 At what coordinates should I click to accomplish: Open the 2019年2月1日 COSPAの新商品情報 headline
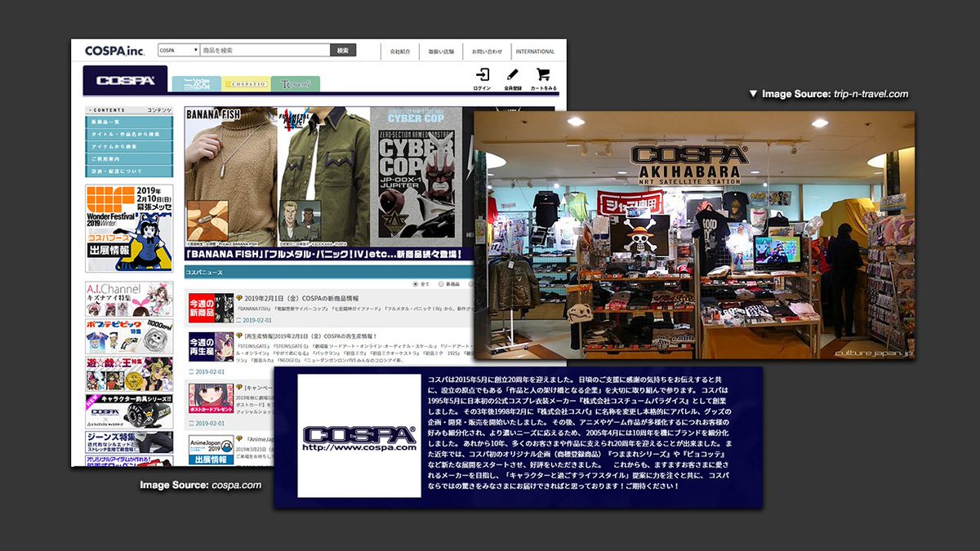point(302,299)
